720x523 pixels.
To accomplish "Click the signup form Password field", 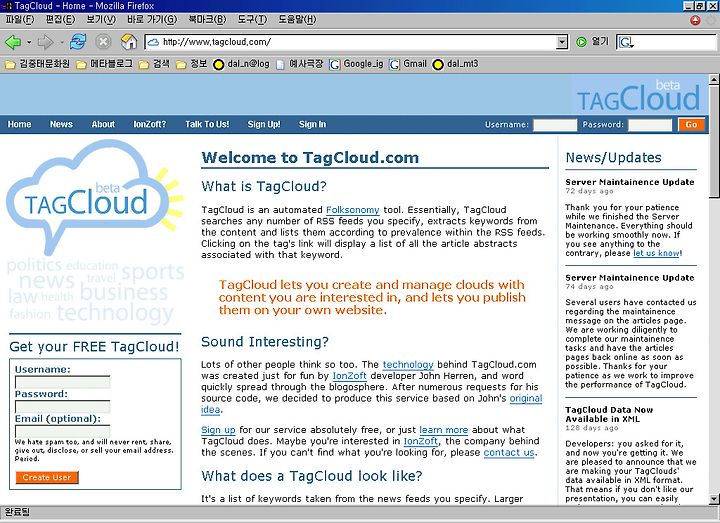I will (62, 407).
